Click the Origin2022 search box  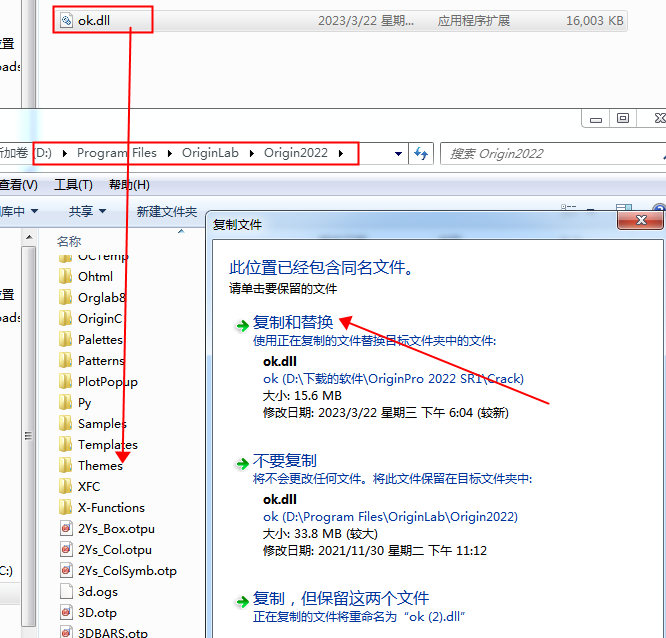click(x=552, y=153)
